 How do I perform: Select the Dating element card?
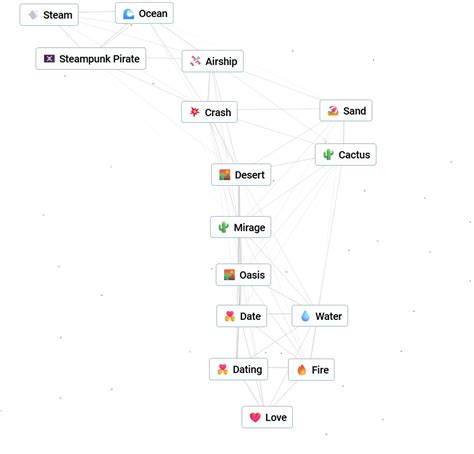(239, 369)
